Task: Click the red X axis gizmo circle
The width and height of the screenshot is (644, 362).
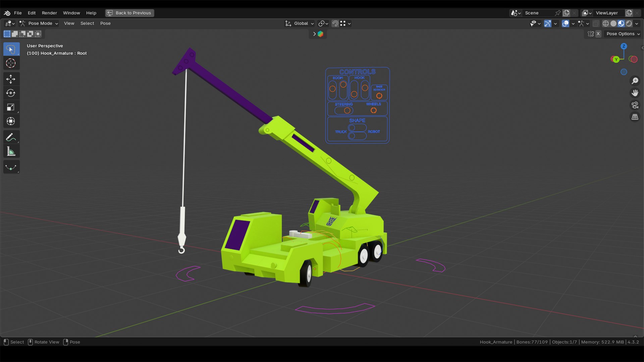Action: pyautogui.click(x=634, y=59)
